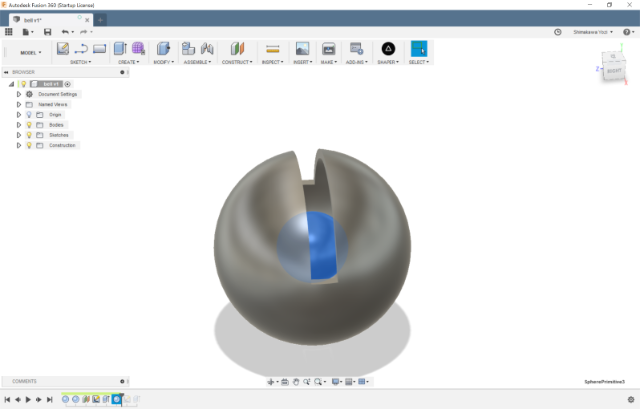Start Create Sketch tool

[62, 49]
